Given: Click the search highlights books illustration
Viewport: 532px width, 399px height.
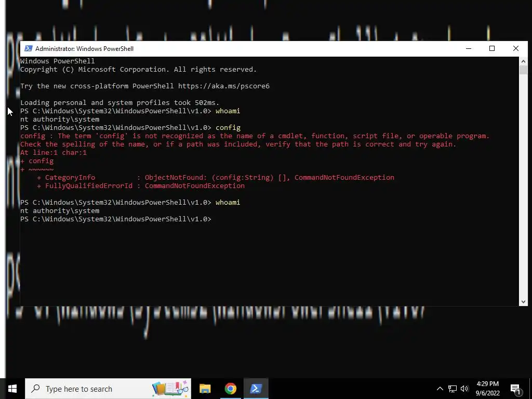Looking at the screenshot, I should click(170, 389).
